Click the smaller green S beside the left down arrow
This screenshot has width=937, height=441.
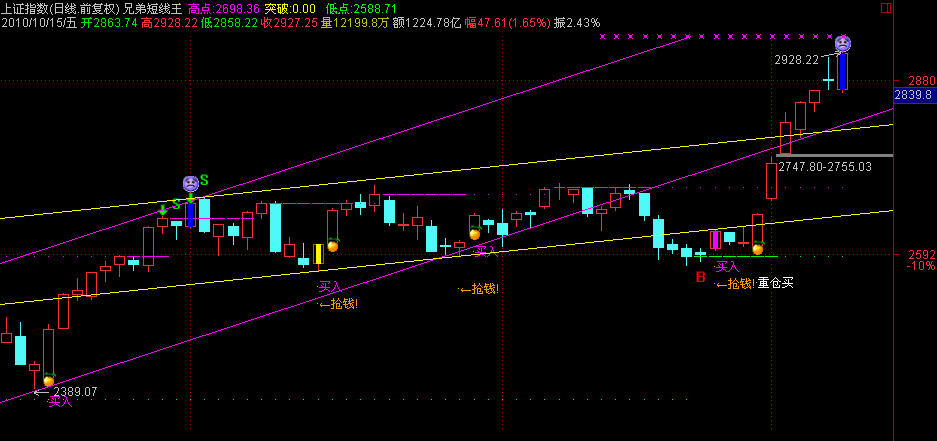click(176, 205)
